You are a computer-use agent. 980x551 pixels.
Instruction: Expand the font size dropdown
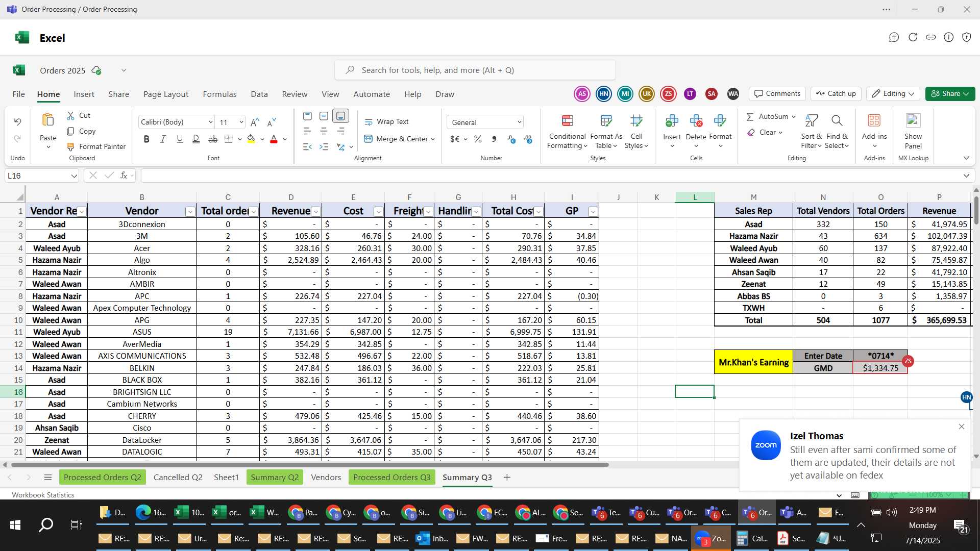pos(241,122)
